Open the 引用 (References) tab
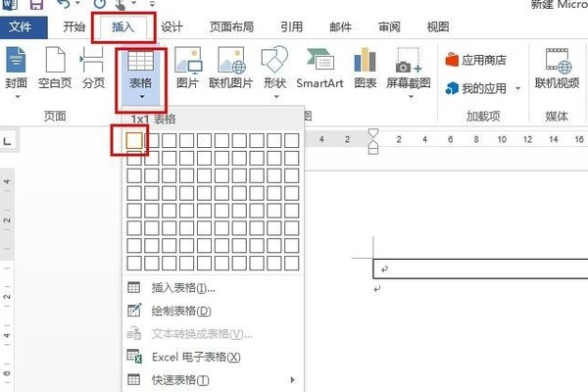Screen dimensions: 588x392 pos(291,27)
